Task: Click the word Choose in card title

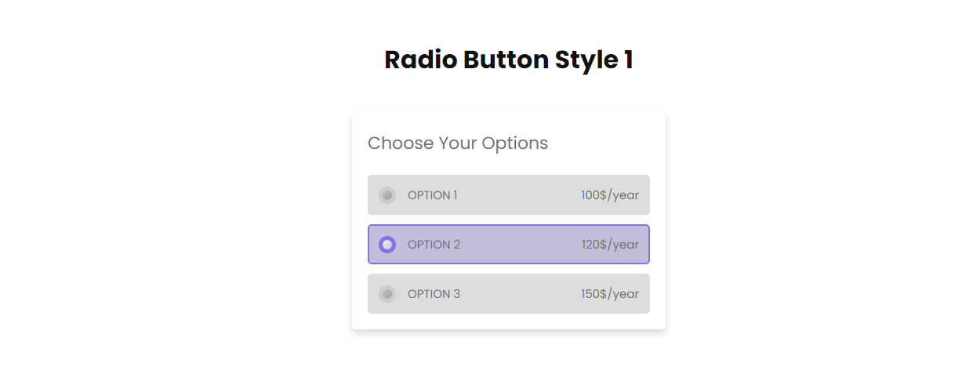Action: click(x=400, y=144)
